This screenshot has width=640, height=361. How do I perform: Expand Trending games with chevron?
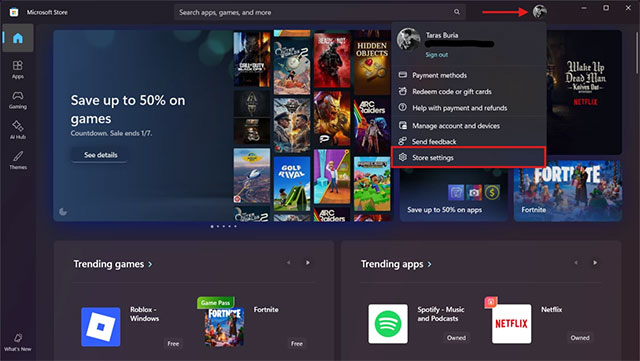pyautogui.click(x=150, y=265)
